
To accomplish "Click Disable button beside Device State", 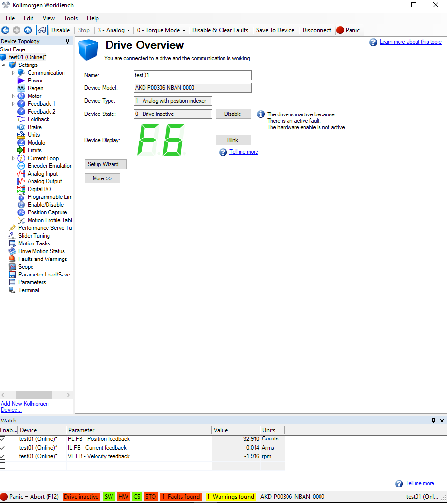I will point(233,114).
